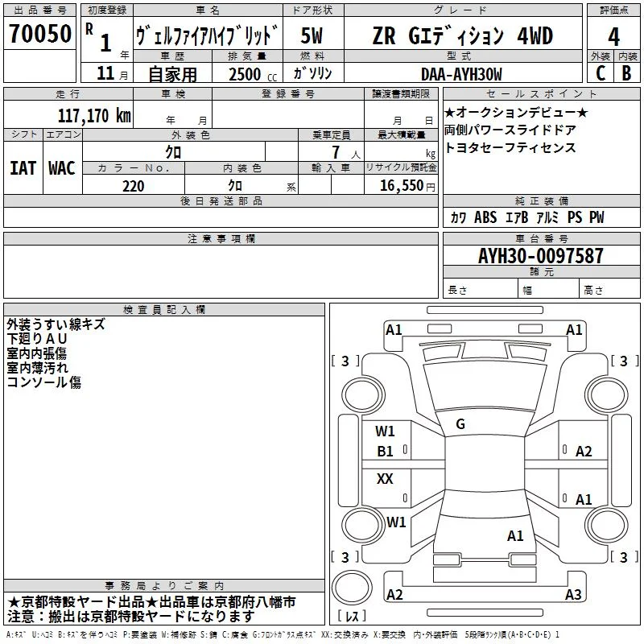Image resolution: width=644 pixels, height=644 pixels.
Task: Click the W1 mark above the B1 mark
Action: point(385,431)
